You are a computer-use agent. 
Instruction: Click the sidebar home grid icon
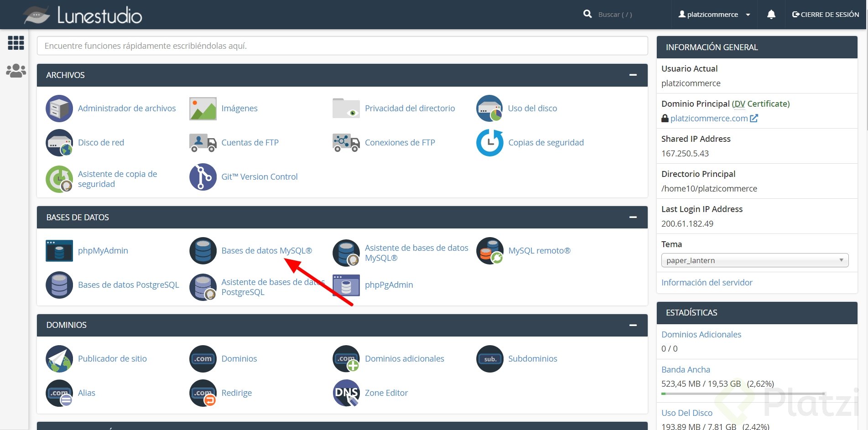point(16,43)
